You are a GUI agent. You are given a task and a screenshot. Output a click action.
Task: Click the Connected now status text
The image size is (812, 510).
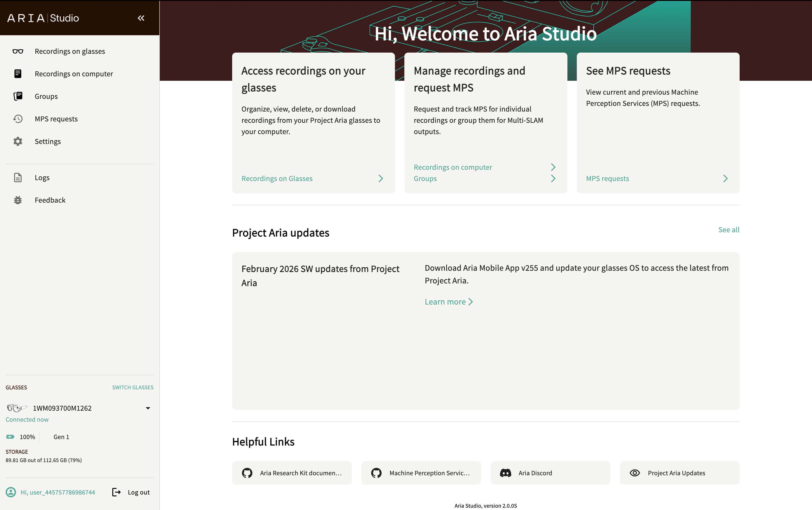(27, 419)
